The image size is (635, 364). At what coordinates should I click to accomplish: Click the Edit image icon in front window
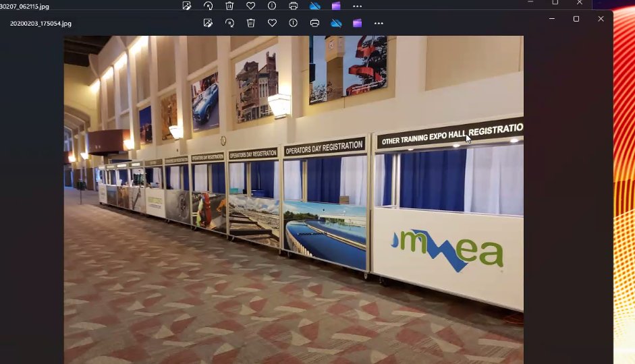pyautogui.click(x=208, y=23)
